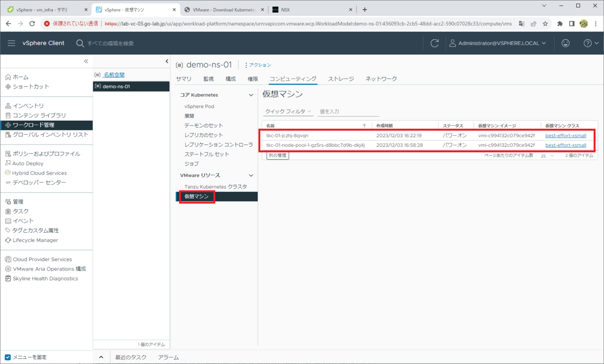The width and height of the screenshot is (604, 364).
Task: Open the help question mark menu
Action: click(591, 43)
